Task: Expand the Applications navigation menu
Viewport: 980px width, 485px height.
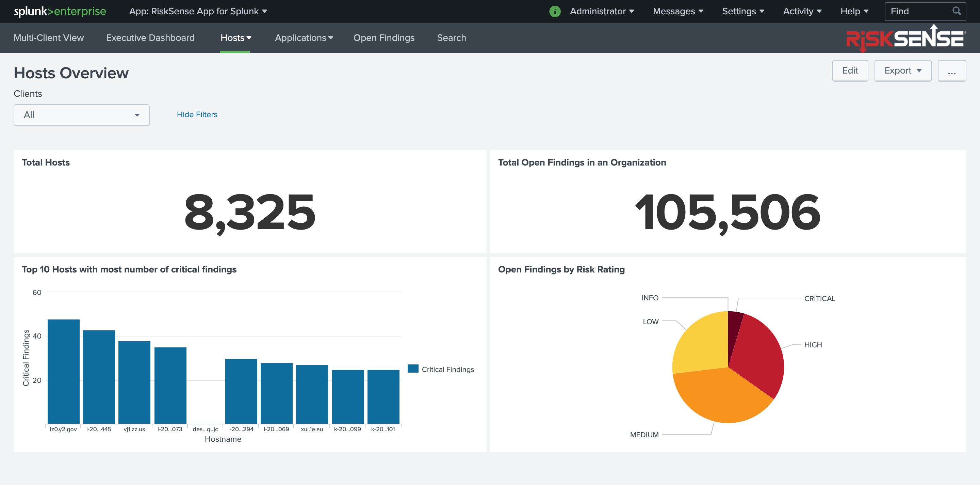Action: coord(304,38)
